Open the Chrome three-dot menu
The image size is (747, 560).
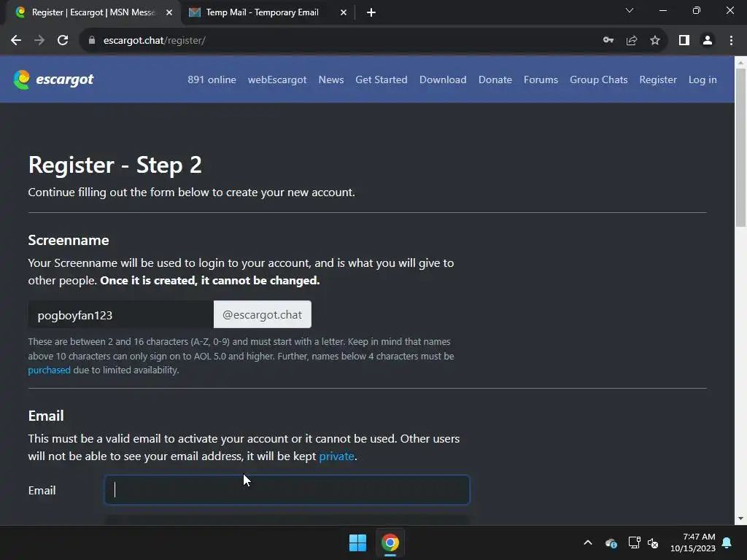(731, 41)
